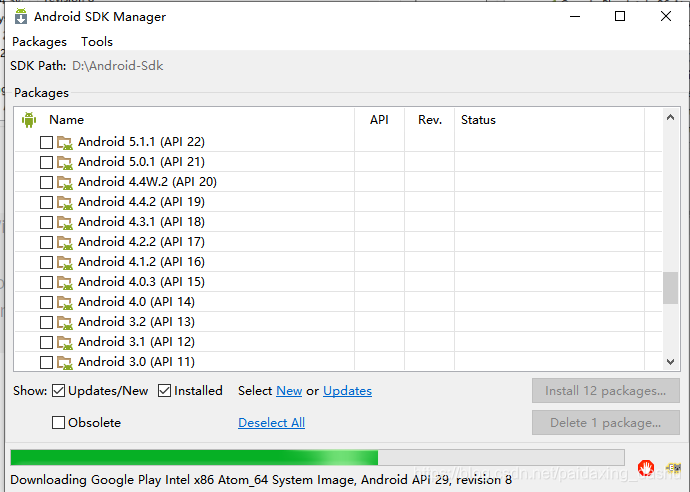690x492 pixels.
Task: Click the Name column header
Action: tap(66, 120)
